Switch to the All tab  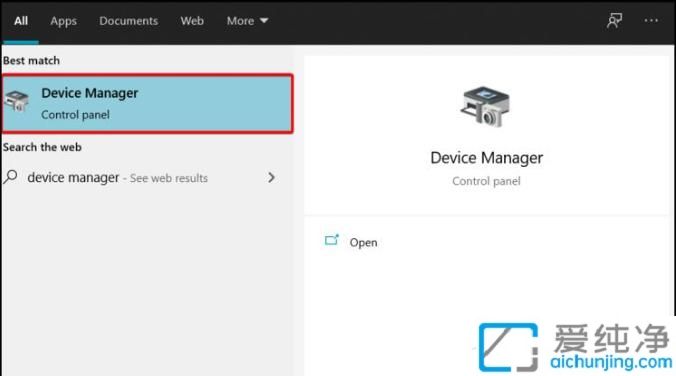(21, 21)
